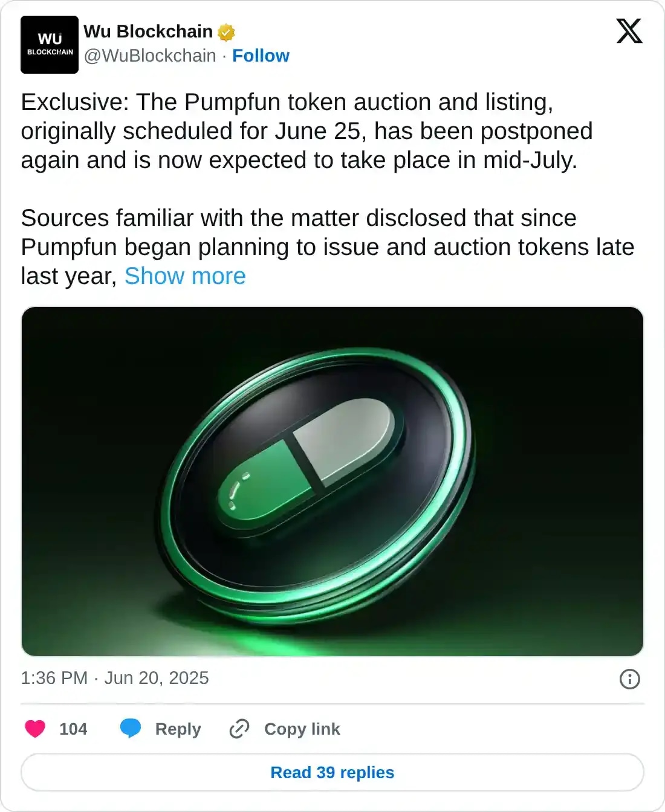Open the @WuBlockchain handle link
665x812 pixels.
[x=149, y=56]
